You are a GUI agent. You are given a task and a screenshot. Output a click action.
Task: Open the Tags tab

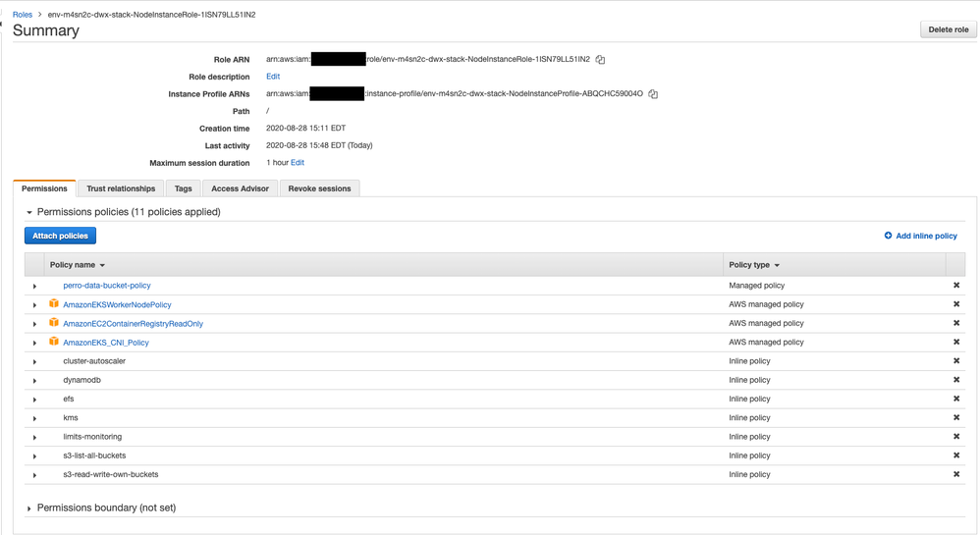click(183, 188)
